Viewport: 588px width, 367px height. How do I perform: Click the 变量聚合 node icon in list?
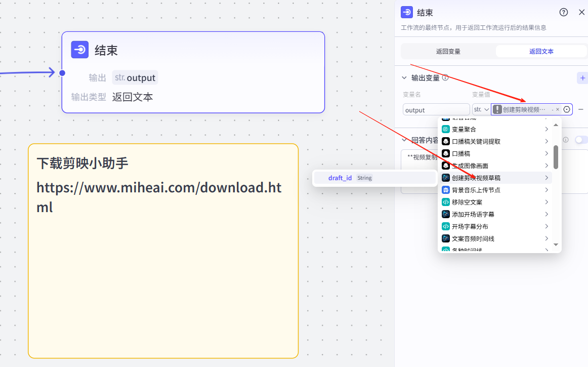(x=446, y=129)
